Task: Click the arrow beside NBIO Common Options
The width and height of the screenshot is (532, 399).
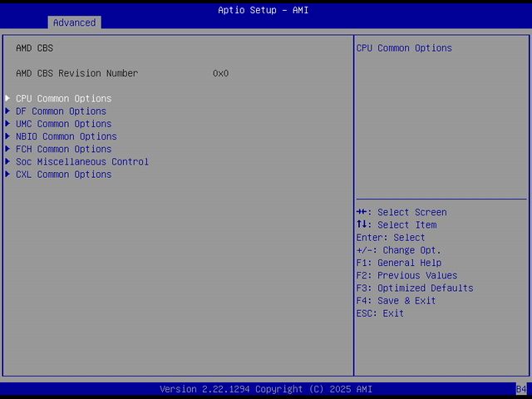Action: click(7, 136)
